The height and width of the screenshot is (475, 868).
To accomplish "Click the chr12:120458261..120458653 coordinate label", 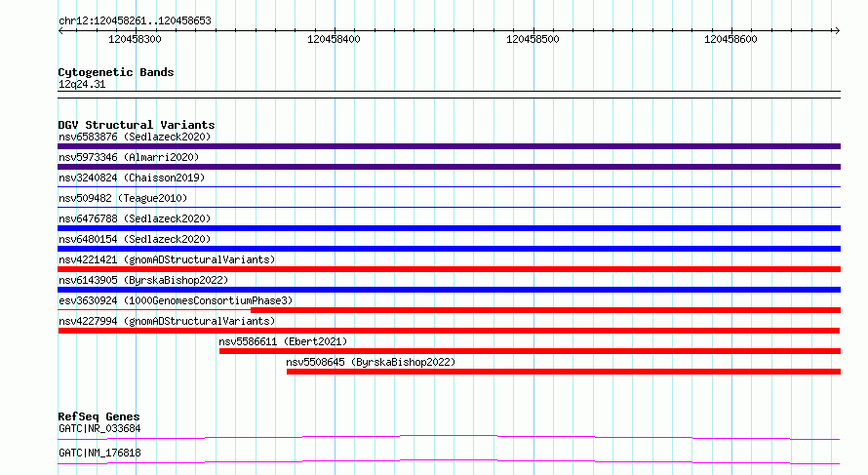I will pyautogui.click(x=135, y=20).
